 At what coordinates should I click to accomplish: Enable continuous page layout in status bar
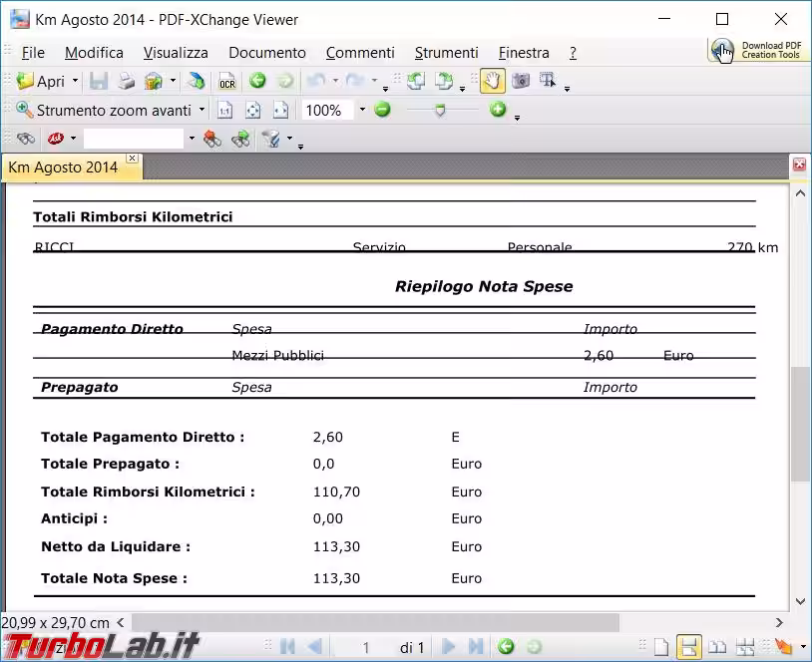pos(688,647)
